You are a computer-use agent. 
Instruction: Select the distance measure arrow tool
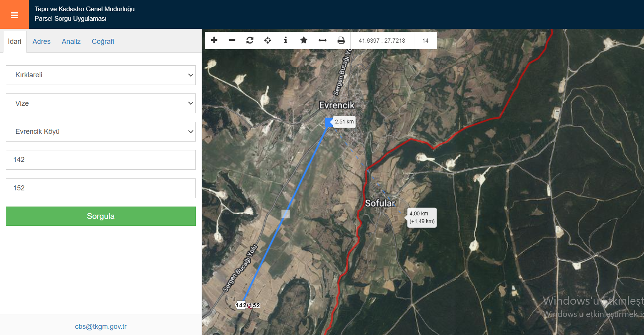coord(322,40)
